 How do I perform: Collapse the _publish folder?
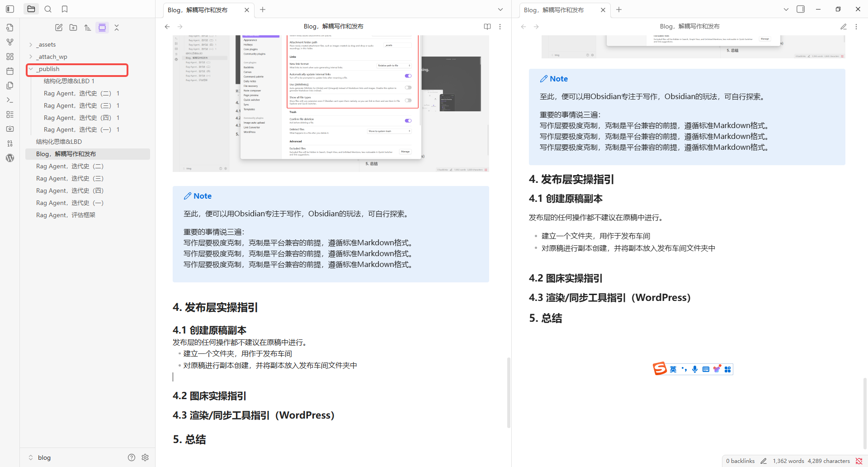30,69
